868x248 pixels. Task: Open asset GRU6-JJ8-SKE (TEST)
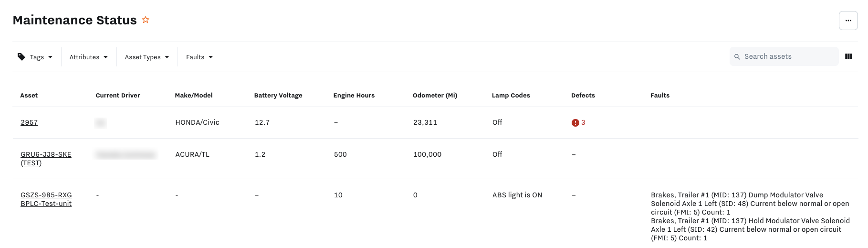[46, 159]
